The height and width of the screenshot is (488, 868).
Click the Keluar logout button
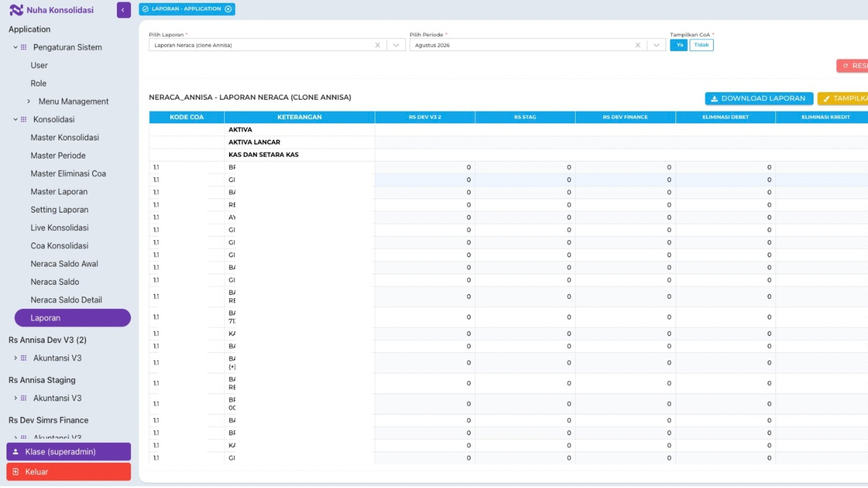pyautogui.click(x=68, y=472)
